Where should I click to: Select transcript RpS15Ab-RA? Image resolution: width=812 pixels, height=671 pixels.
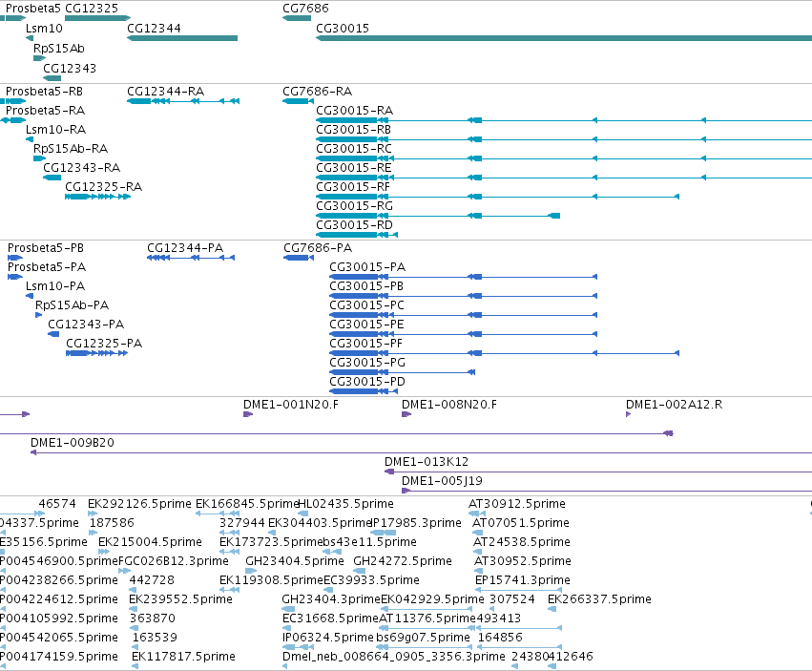(x=71, y=149)
